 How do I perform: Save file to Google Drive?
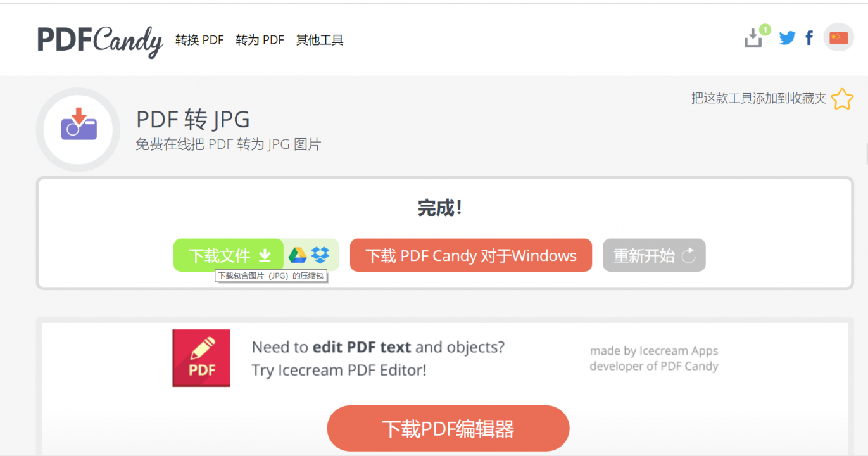tap(298, 255)
